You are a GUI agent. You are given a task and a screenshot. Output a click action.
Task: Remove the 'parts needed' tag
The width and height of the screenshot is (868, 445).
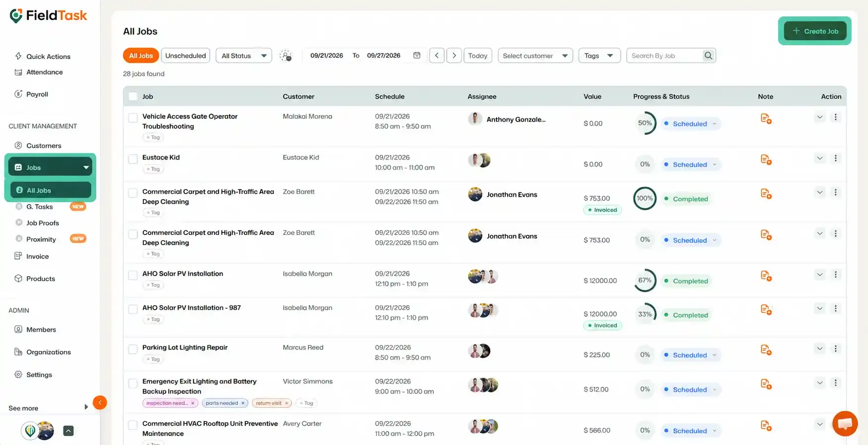tap(243, 403)
